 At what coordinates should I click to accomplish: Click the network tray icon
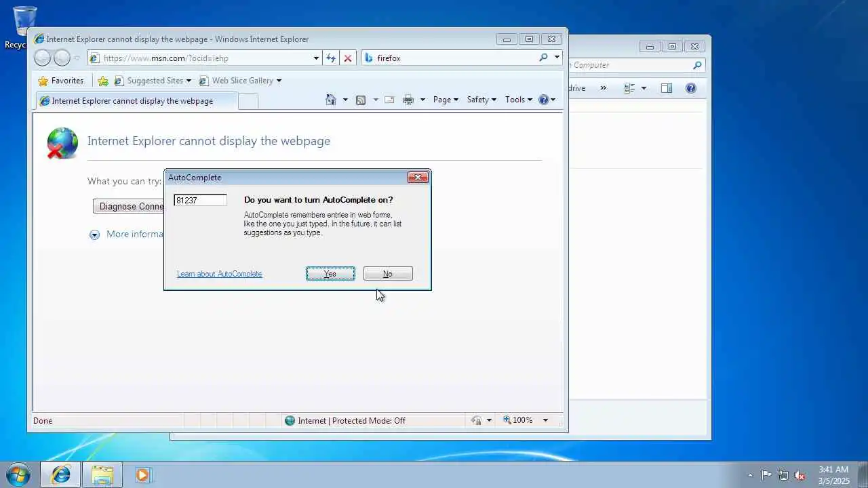(x=783, y=475)
